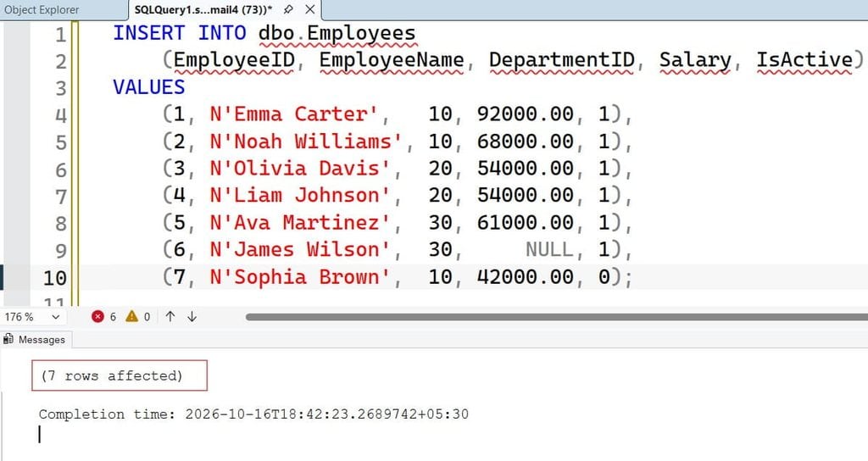Click the horizontal editor scrollbar
Viewport: 868px width, 461px height.
point(556,317)
